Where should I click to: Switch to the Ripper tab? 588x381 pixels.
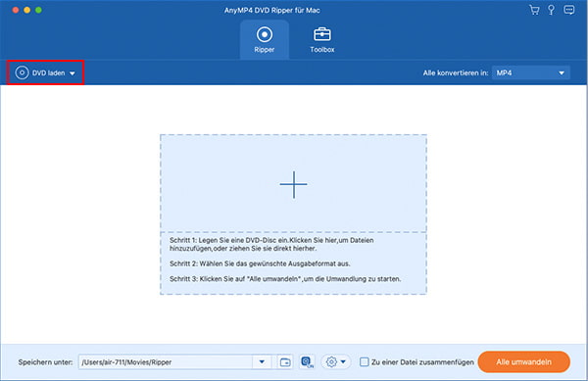click(265, 40)
